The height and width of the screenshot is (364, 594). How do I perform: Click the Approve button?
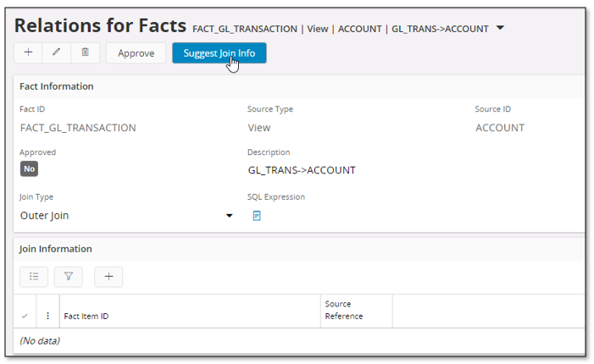136,52
